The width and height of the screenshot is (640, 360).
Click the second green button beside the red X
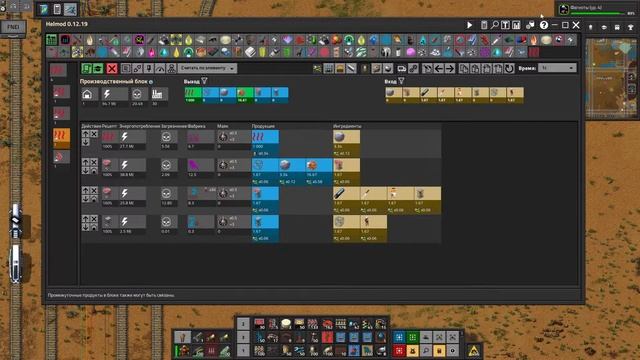coord(98,68)
